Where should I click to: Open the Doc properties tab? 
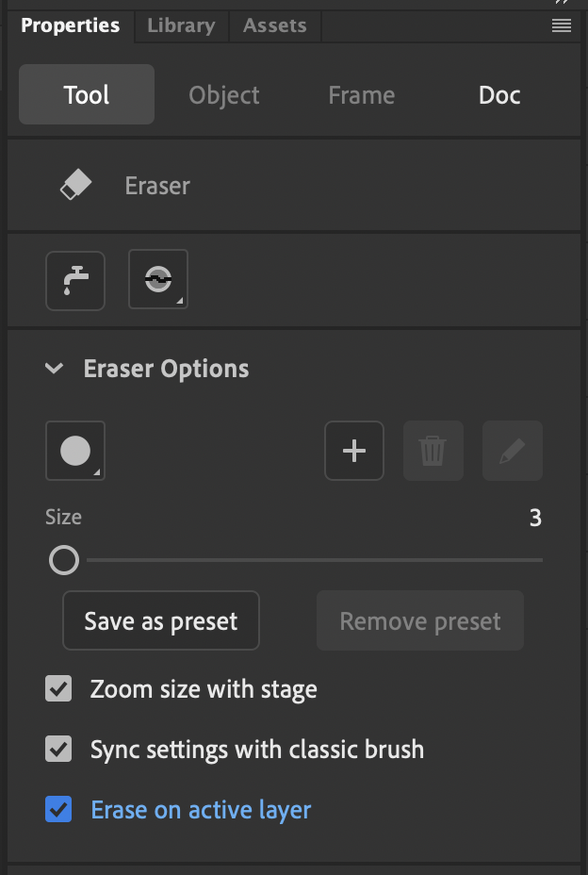(x=499, y=95)
